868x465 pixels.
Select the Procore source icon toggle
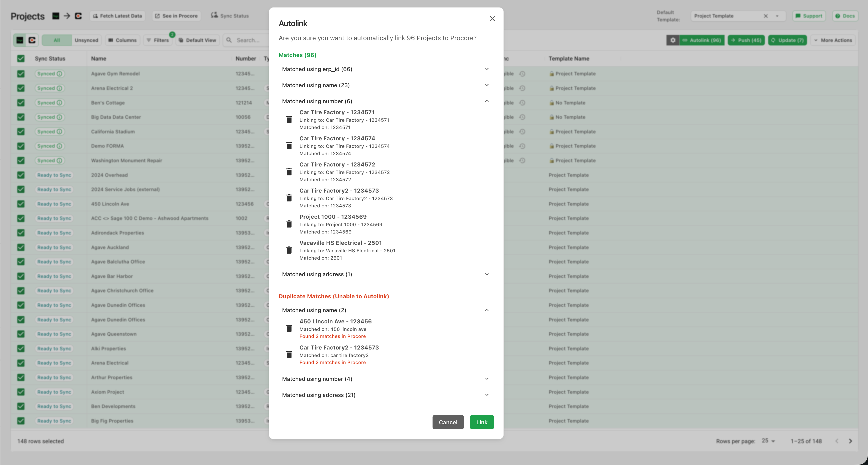(x=32, y=40)
